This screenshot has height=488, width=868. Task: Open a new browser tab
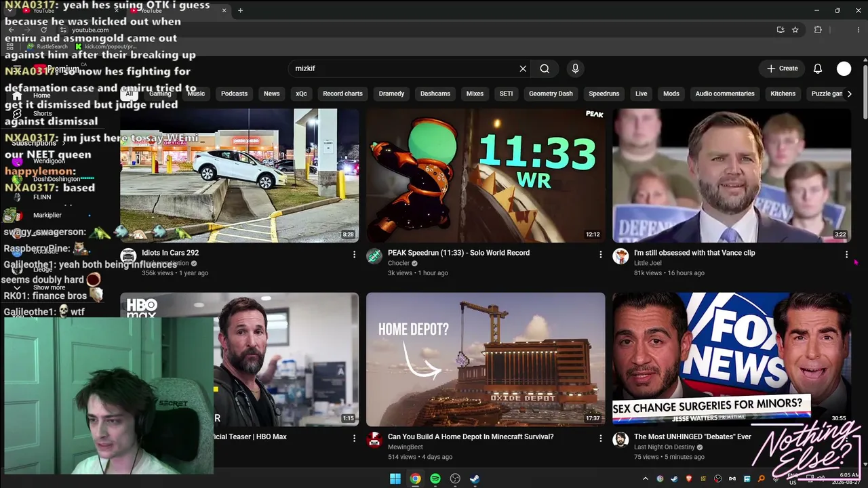click(x=240, y=10)
